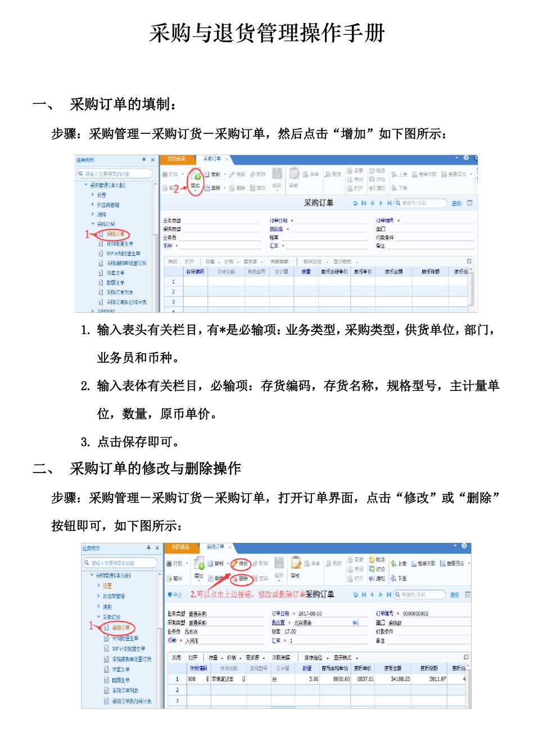
Task: Switch to 我的桌面 tab in second figure
Action: pyautogui.click(x=180, y=547)
